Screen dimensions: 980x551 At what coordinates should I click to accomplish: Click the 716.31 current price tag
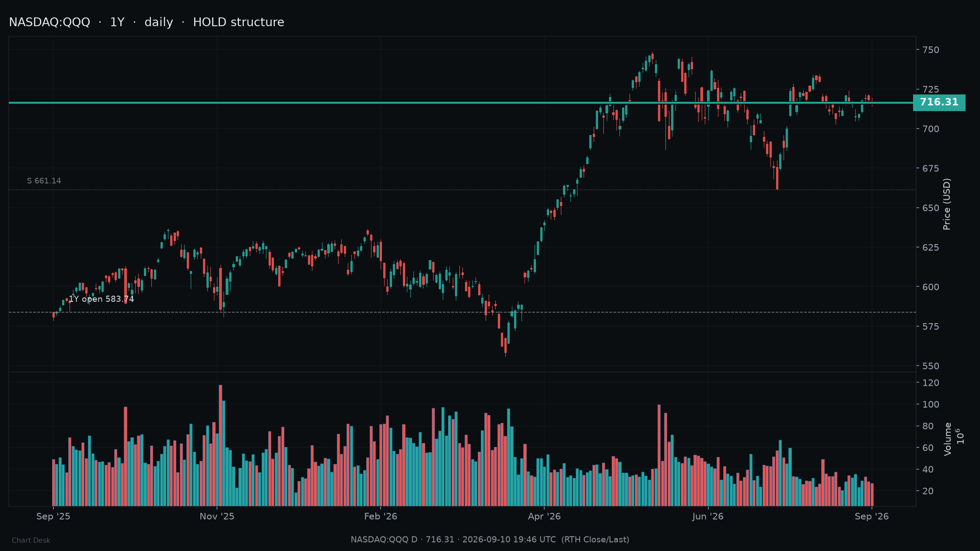click(939, 102)
